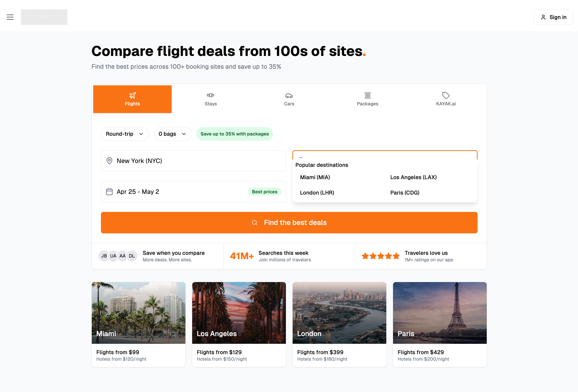The image size is (578, 392).
Task: Click the car icon for Cars
Action: (x=289, y=95)
